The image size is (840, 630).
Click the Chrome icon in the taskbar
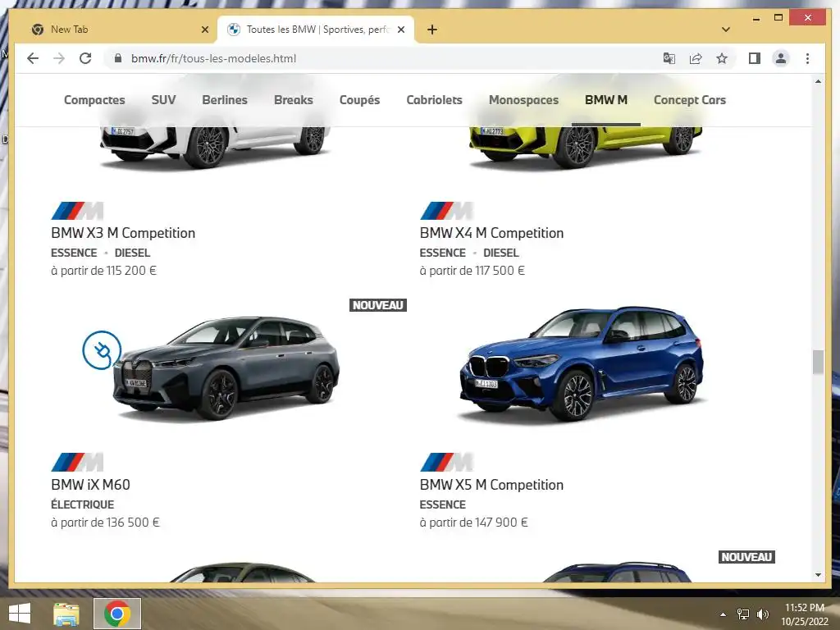(x=117, y=614)
